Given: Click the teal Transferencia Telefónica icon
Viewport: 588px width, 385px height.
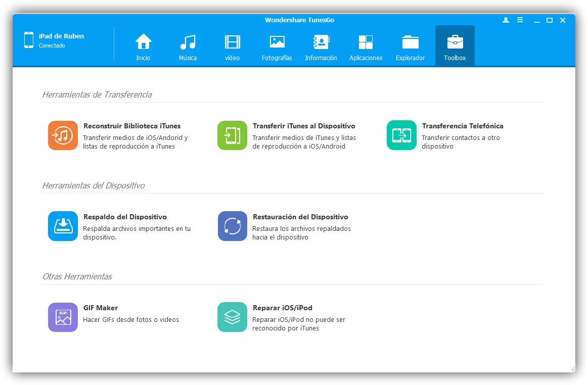Looking at the screenshot, I should point(401,135).
